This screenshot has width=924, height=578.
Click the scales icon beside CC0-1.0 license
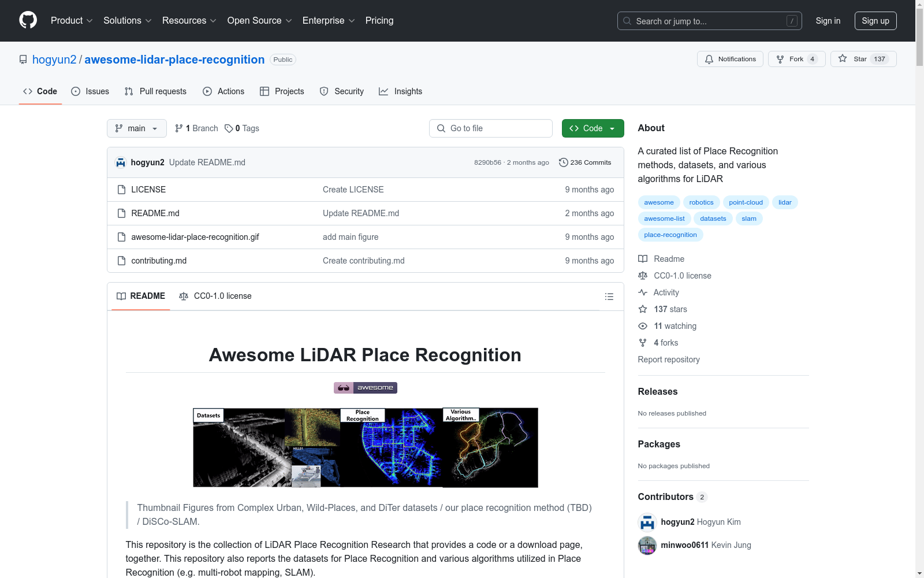[643, 276]
